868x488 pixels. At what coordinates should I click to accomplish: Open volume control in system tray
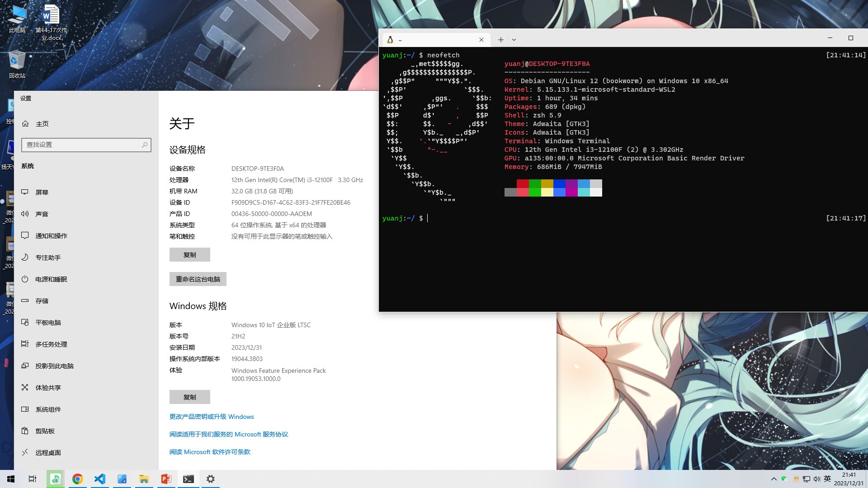click(x=817, y=479)
